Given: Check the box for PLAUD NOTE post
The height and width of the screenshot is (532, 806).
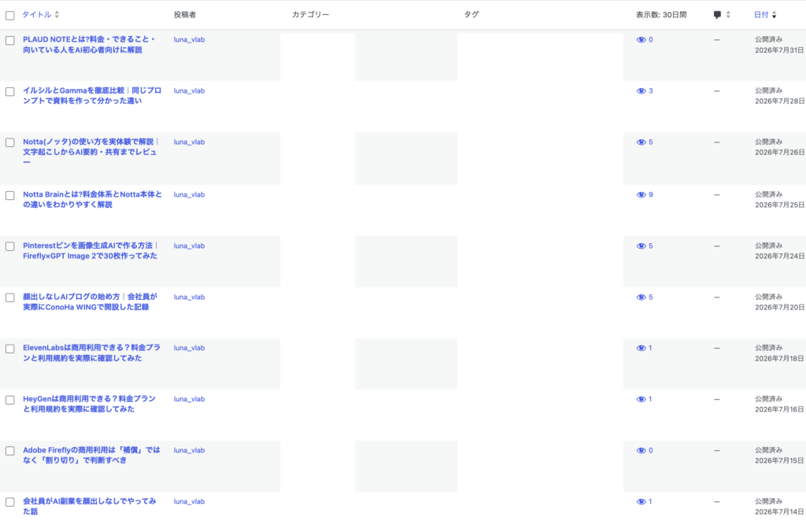Looking at the screenshot, I should click(9, 41).
